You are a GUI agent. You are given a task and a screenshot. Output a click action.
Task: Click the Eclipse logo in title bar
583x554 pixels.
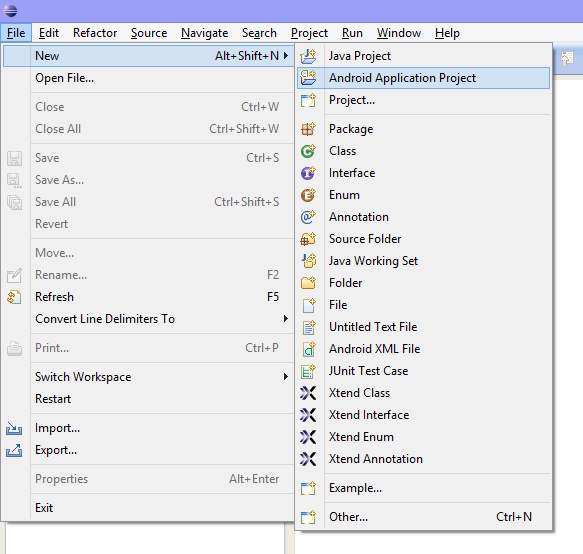click(10, 11)
